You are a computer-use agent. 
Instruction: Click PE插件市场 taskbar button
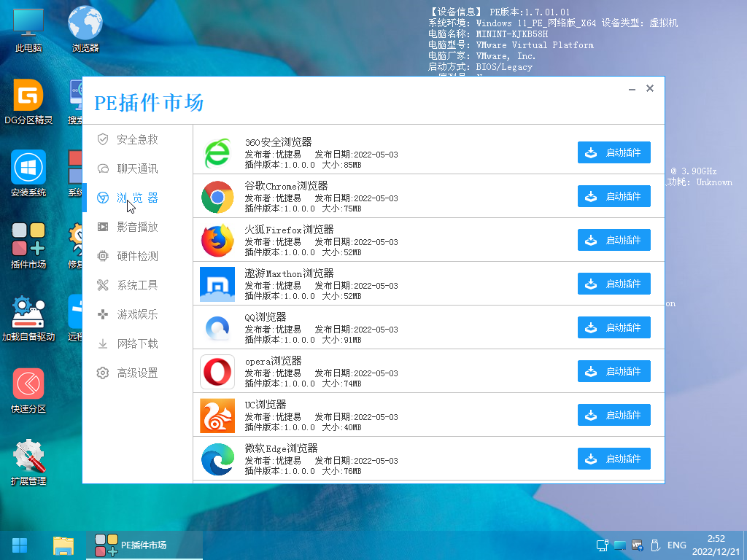click(x=144, y=545)
